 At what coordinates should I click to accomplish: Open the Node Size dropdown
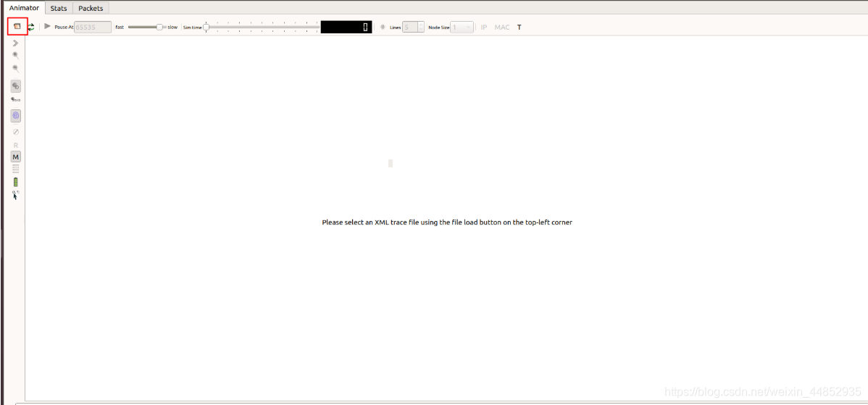coord(462,27)
